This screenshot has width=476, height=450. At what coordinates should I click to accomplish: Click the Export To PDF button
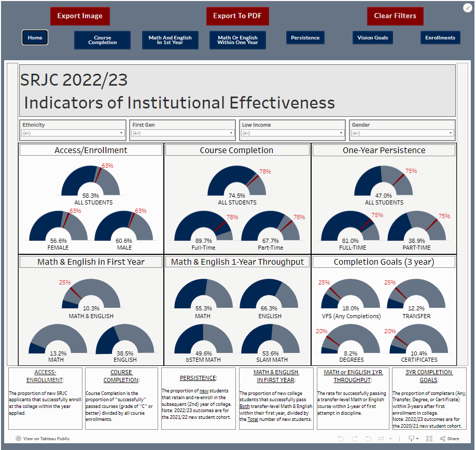(x=237, y=16)
